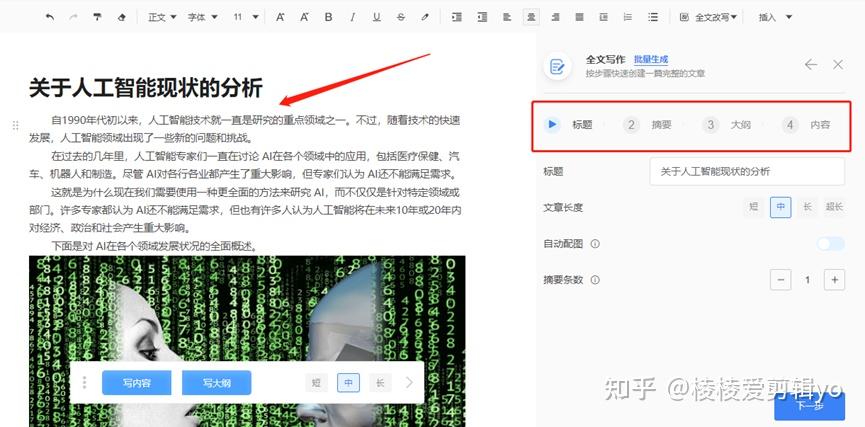This screenshot has width=865, height=427.
Task: Open the font size 11 dropdown
Action: pos(245,17)
